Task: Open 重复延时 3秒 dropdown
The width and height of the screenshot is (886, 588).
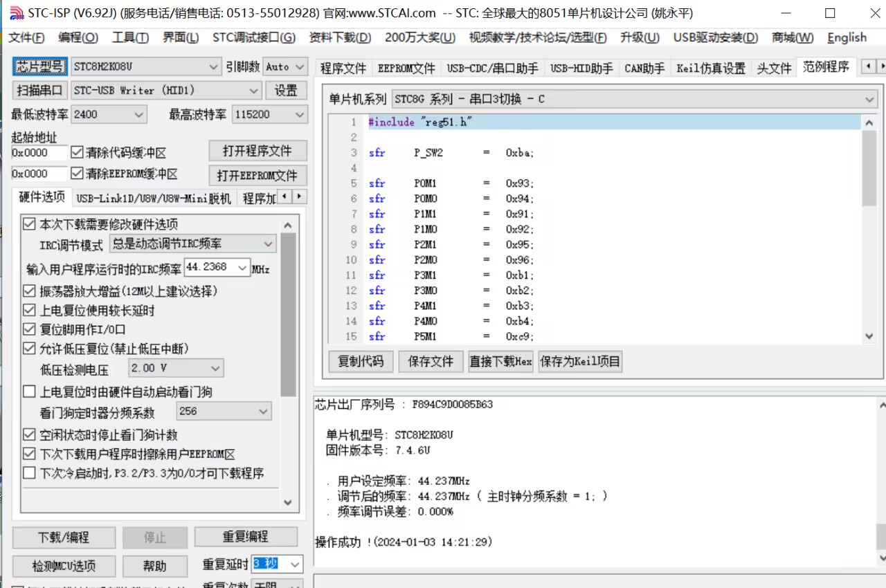Action: pyautogui.click(x=294, y=564)
